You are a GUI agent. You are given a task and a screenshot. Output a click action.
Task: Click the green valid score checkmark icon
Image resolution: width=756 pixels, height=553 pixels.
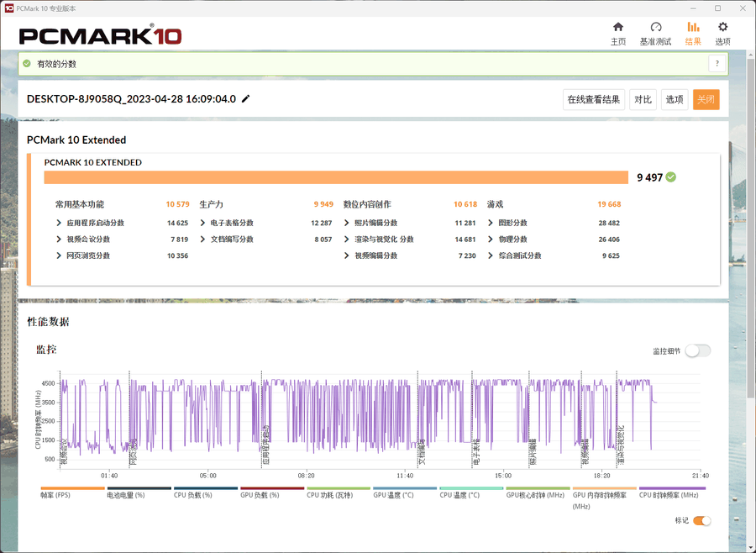pyautogui.click(x=27, y=63)
